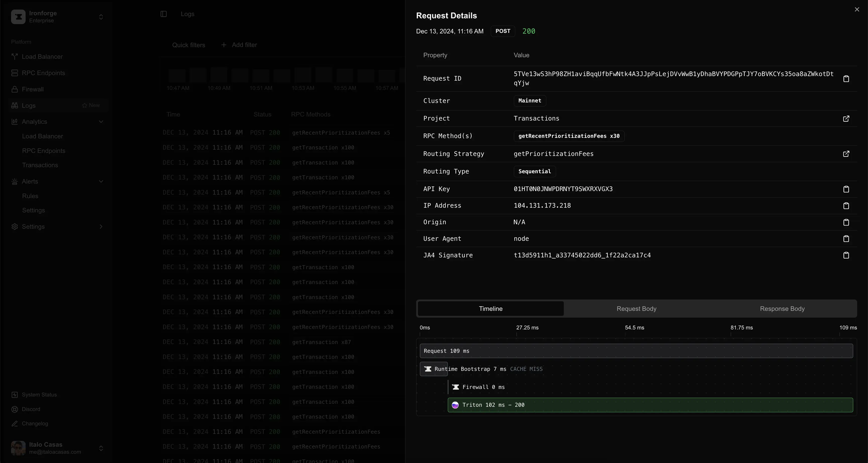Click the Analytics icon in sidebar
Viewport: 868px width, 463px height.
pos(14,121)
